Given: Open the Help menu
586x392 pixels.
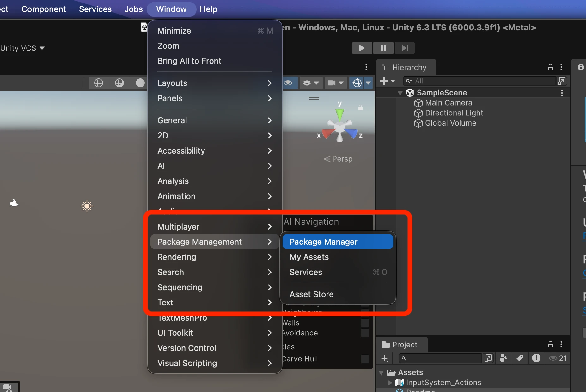Looking at the screenshot, I should click(x=208, y=9).
